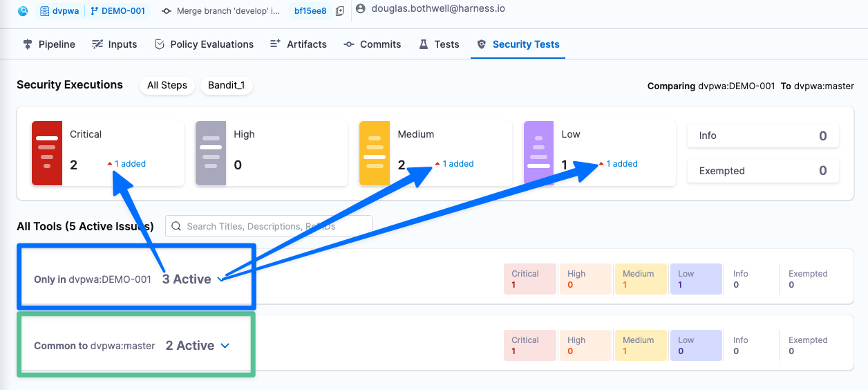Screen dimensions: 868x390
Task: Click the Critical '1 added' link
Action: click(130, 164)
